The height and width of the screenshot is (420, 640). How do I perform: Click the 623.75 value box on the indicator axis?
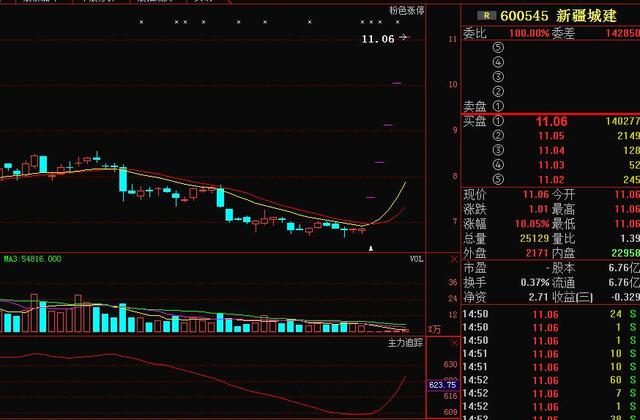tap(442, 384)
